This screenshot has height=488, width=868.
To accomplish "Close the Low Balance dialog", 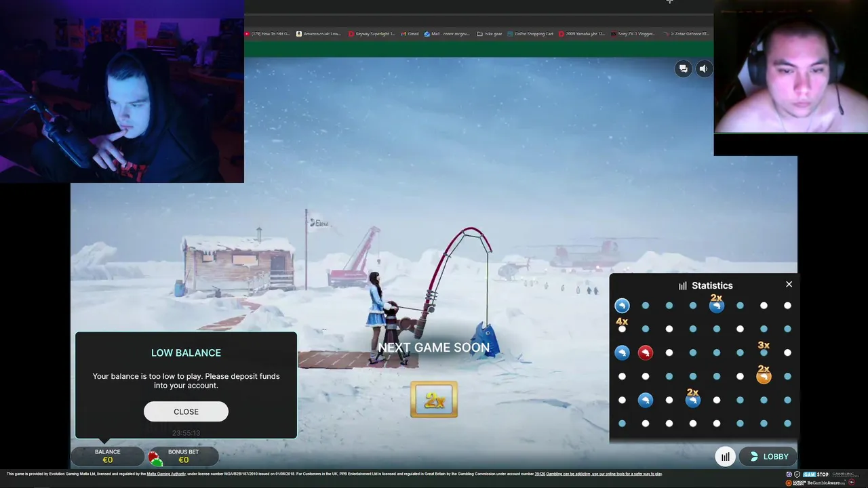I will pos(186,411).
